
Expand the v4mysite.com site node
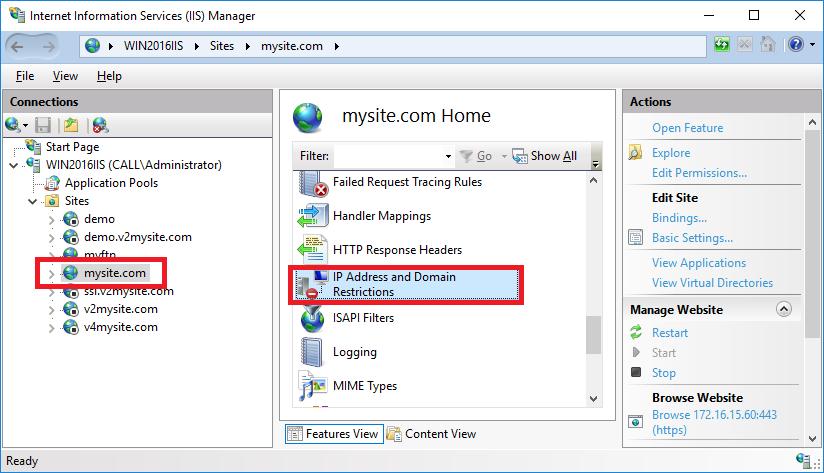52,328
